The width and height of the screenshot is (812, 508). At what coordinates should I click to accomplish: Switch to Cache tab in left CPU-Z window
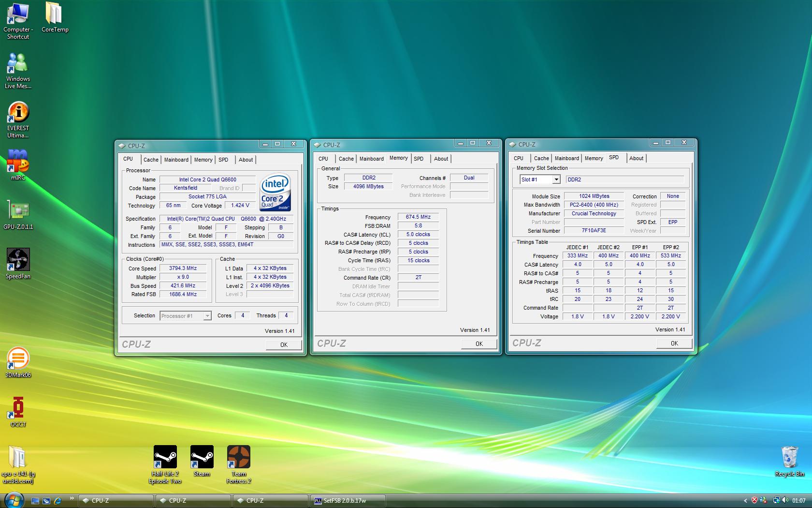(x=151, y=160)
